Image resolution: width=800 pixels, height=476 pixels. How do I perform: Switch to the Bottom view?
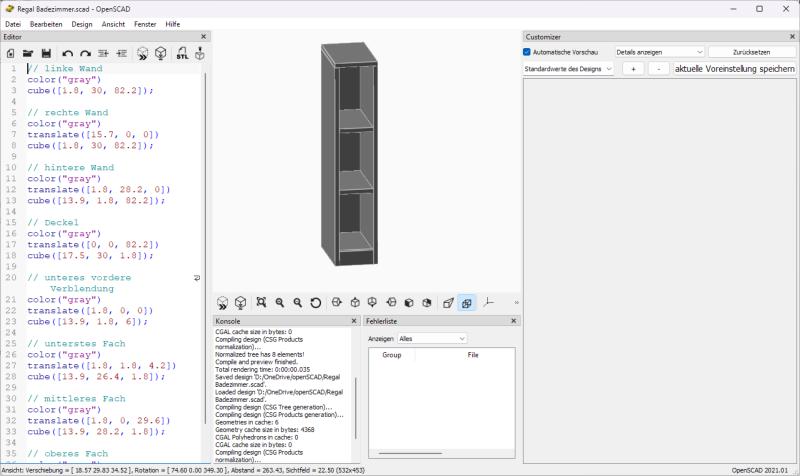click(372, 303)
